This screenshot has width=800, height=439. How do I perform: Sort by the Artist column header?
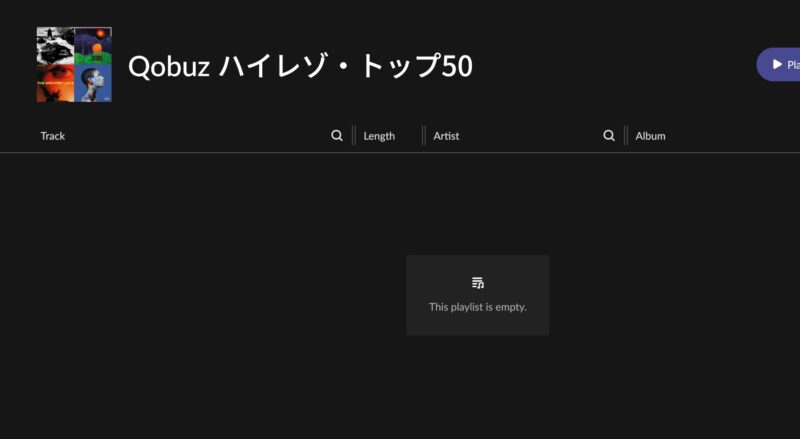click(446, 136)
